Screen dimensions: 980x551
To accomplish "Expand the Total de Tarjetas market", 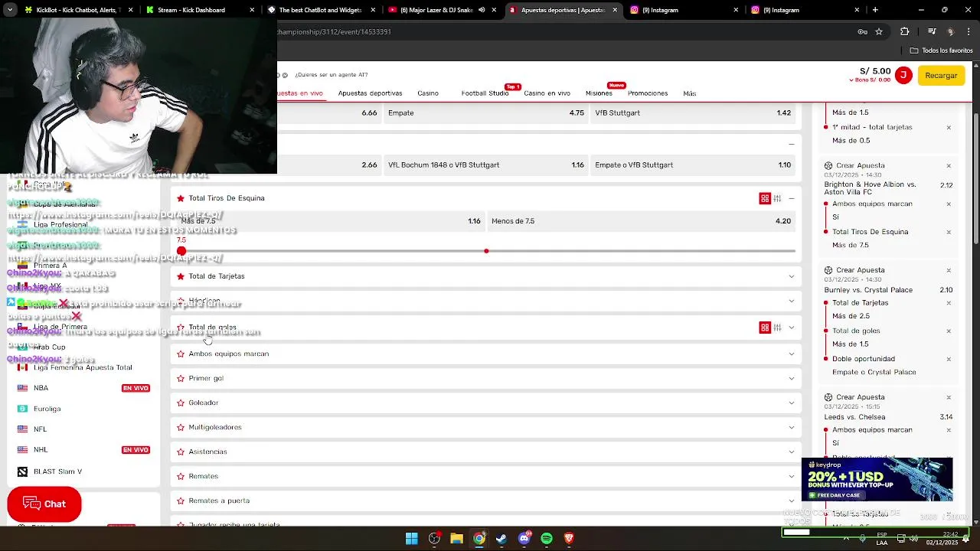I will pos(791,276).
